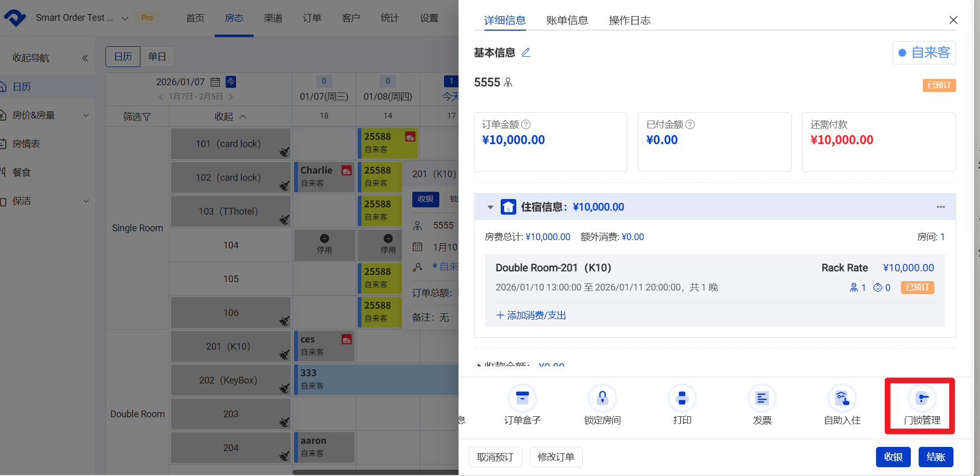Click the help icon next to 订单金额

(x=526, y=124)
